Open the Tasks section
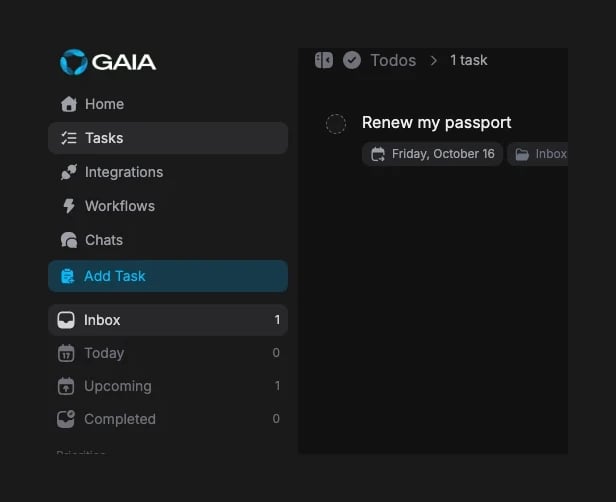Screen dimensions: 616x502 click(x=168, y=138)
